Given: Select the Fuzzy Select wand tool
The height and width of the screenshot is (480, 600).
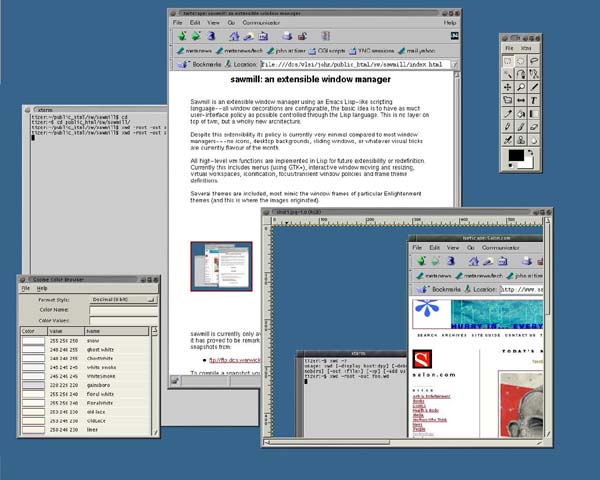Looking at the screenshot, I should [x=508, y=74].
